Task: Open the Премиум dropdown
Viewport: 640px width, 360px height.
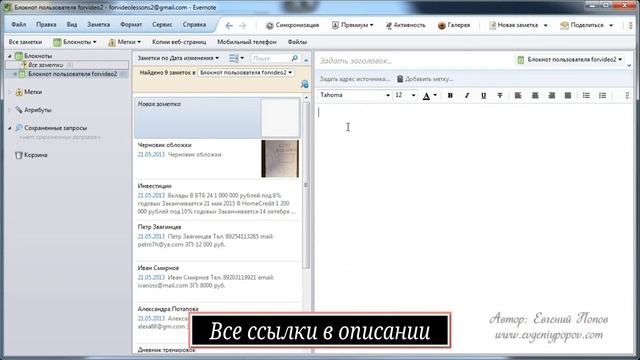Action: (x=352, y=25)
